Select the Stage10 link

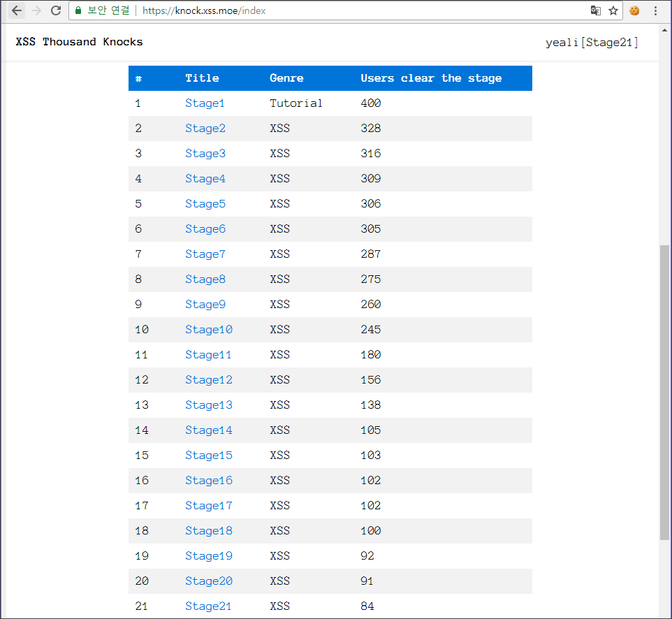click(x=209, y=330)
